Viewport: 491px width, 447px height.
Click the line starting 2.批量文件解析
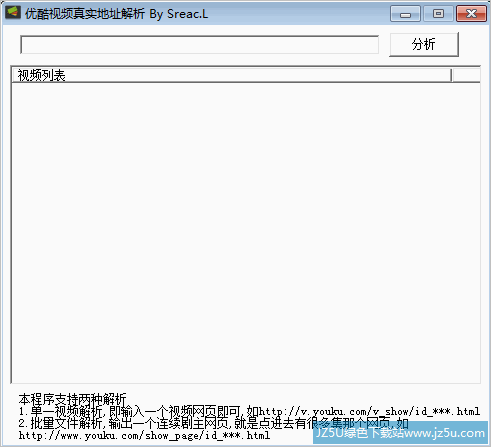tap(214, 423)
